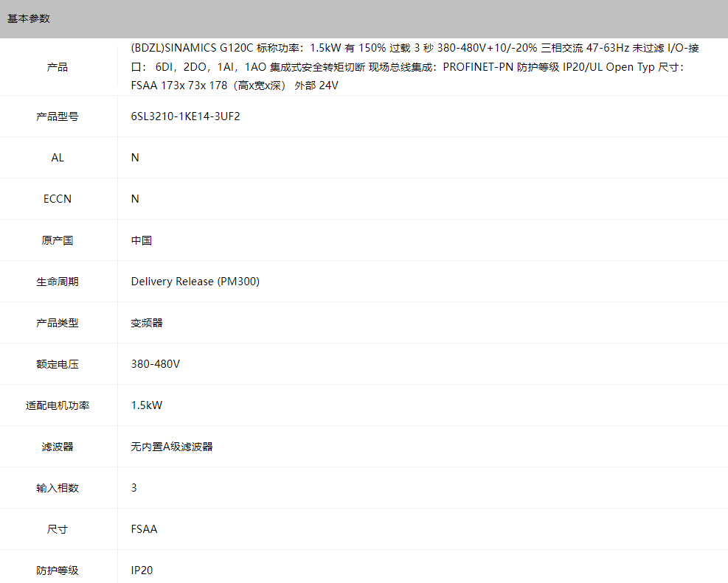Viewport: 728px width, 583px height.
Task: Select the AL row label
Action: click(x=57, y=158)
